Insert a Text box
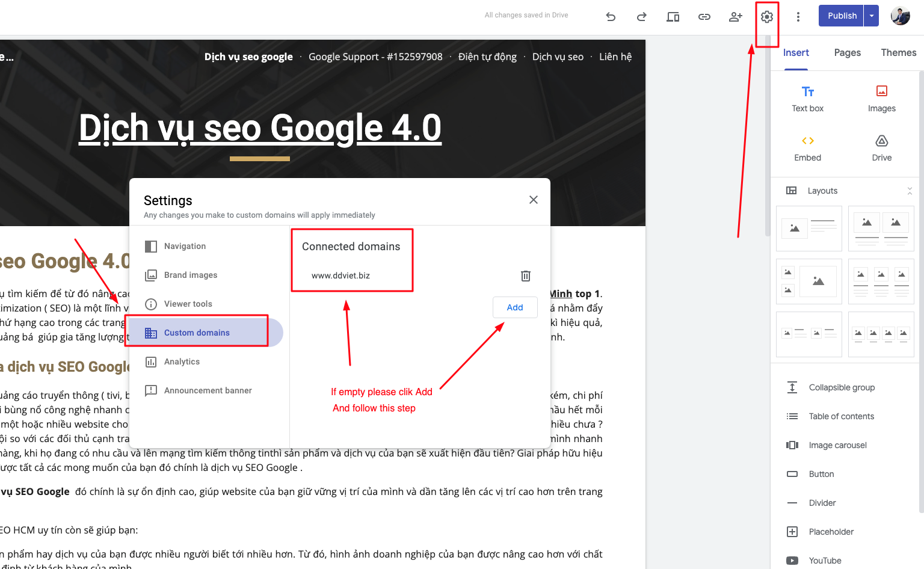Screen dimensions: 924x569 pyautogui.click(x=808, y=99)
